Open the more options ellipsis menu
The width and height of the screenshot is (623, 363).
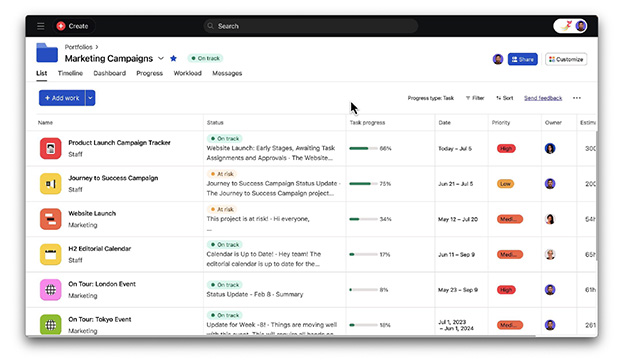[x=577, y=98]
